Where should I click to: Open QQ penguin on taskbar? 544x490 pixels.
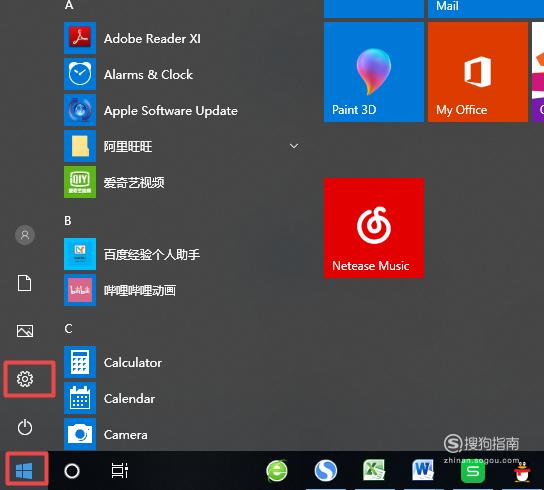coord(522,472)
